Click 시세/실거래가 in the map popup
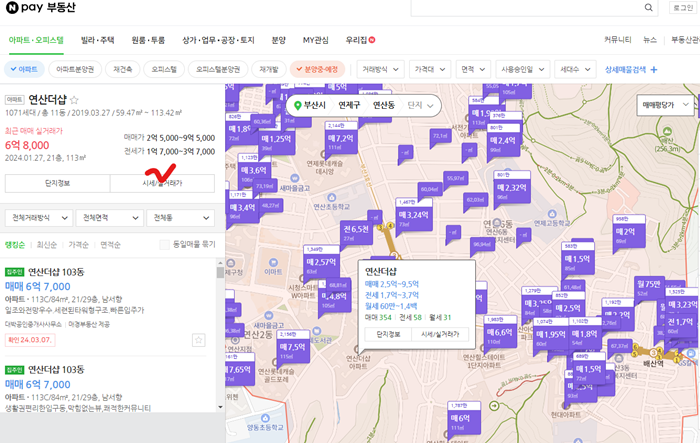 440,334
